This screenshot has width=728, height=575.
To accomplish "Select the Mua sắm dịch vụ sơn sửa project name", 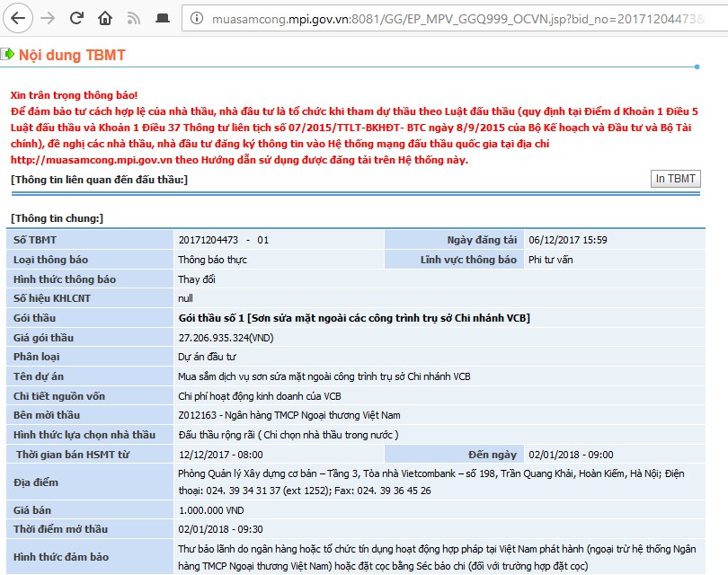I will [x=324, y=376].
